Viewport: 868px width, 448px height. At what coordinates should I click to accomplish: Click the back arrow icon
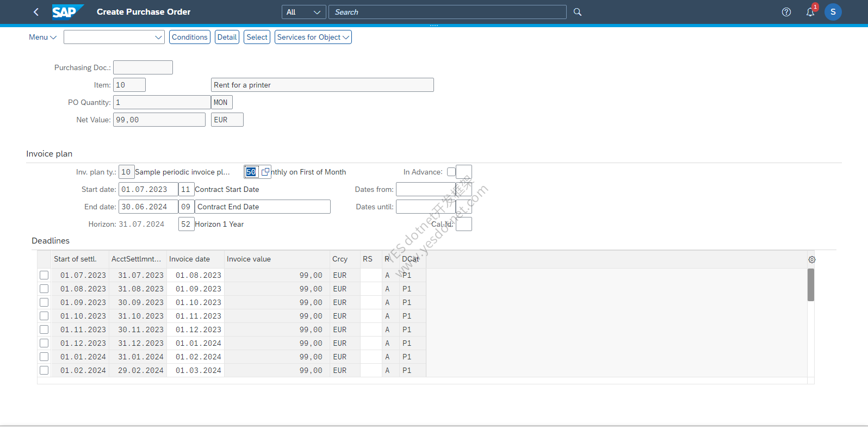pos(36,12)
